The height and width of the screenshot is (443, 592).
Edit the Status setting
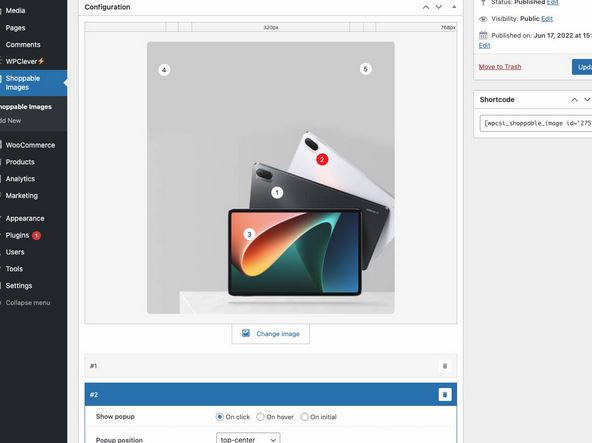[x=552, y=2]
